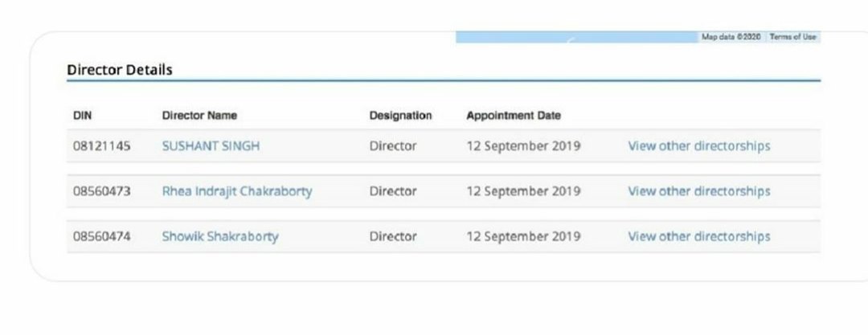Click Showik Shakraborty's appointment date cell

(x=523, y=236)
